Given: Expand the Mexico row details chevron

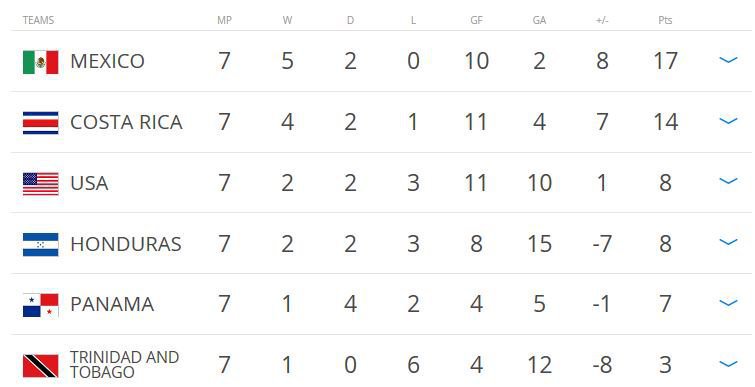Looking at the screenshot, I should coord(728,60).
